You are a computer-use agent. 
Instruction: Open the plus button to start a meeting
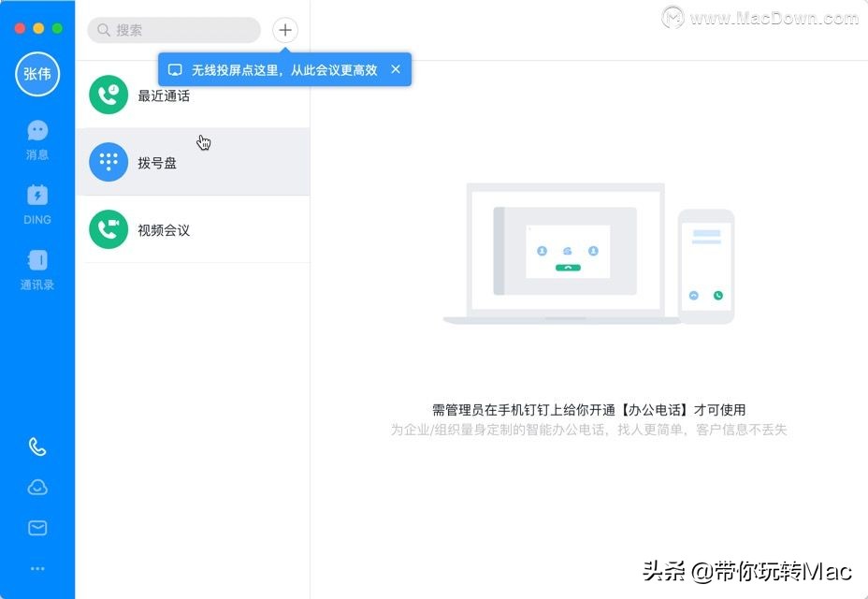pos(284,29)
